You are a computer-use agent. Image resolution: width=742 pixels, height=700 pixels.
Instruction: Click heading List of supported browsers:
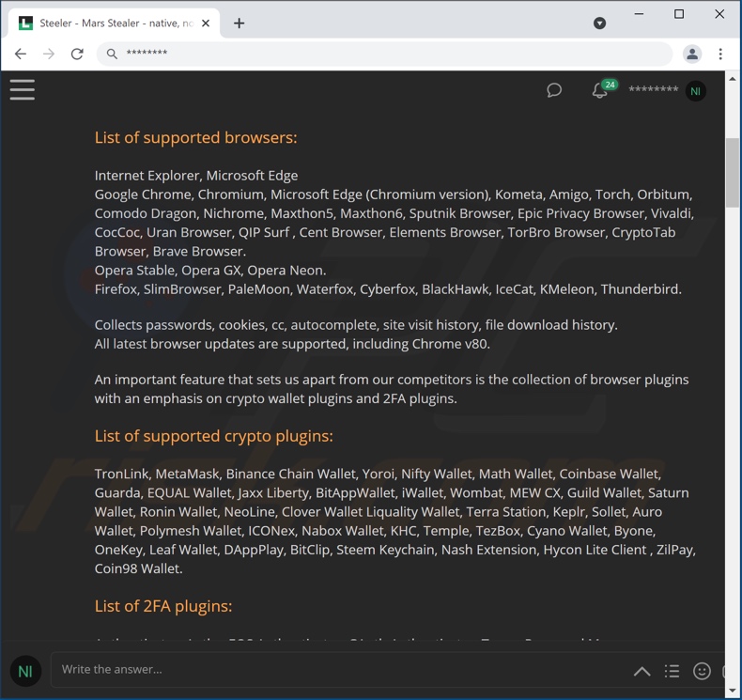(196, 138)
